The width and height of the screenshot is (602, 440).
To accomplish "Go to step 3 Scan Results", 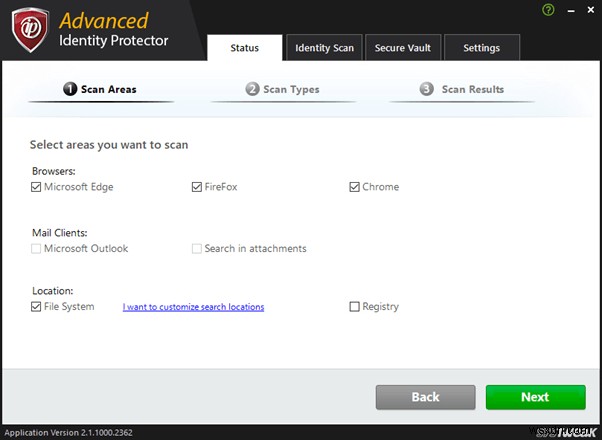I will (461, 89).
